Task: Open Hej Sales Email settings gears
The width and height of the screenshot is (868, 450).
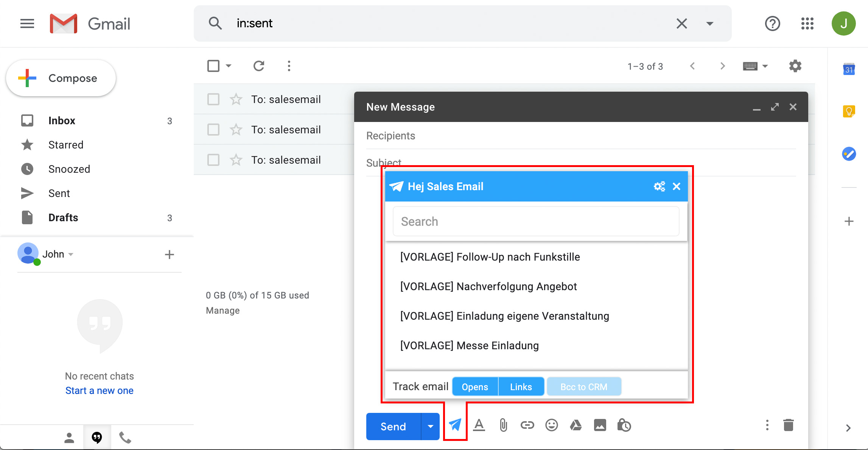Action: pyautogui.click(x=659, y=186)
